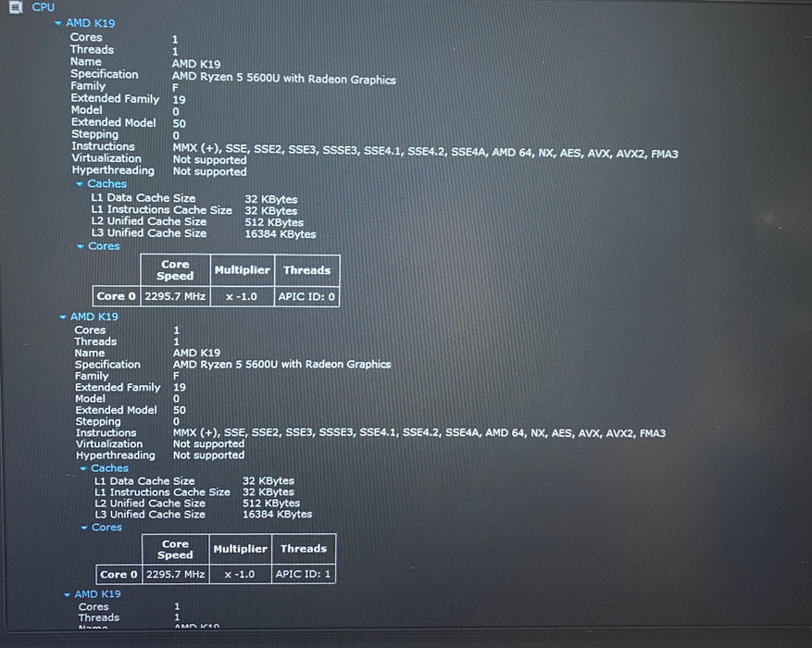Select the first processor's Ryzen 5 5600U specification value
Image resolution: width=812 pixels, height=648 pixels.
[x=284, y=78]
